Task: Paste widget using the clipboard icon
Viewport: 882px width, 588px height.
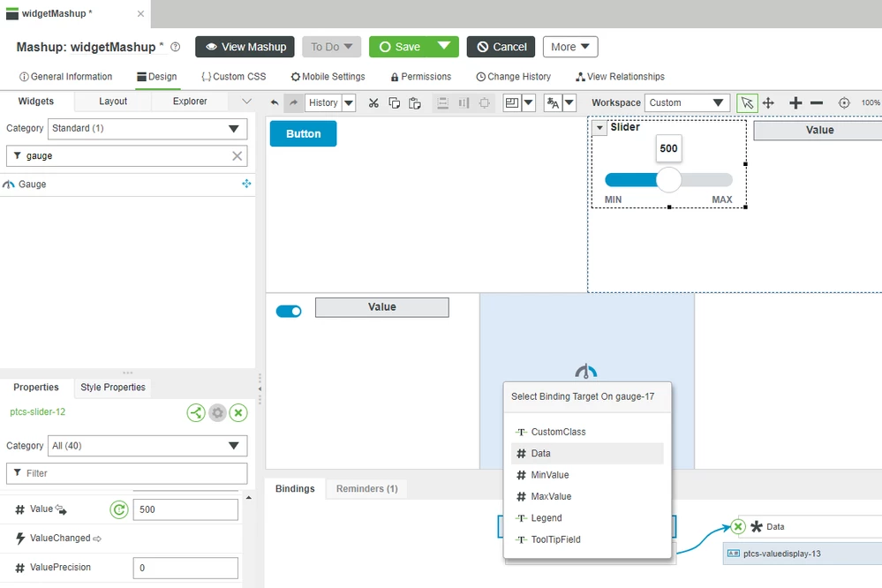Action: (415, 103)
